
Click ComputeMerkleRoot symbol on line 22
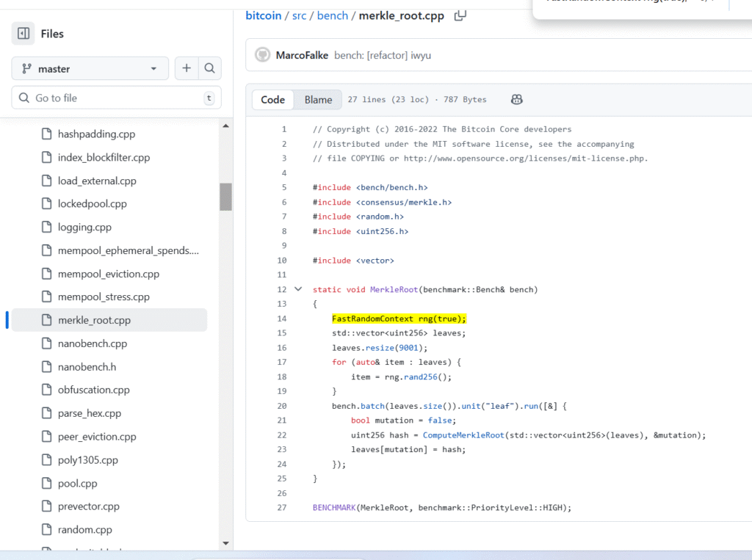[x=463, y=435]
